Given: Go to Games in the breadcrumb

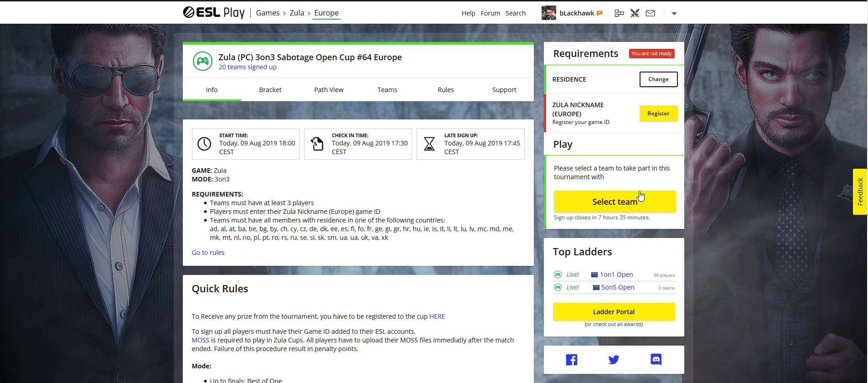Looking at the screenshot, I should coord(268,13).
